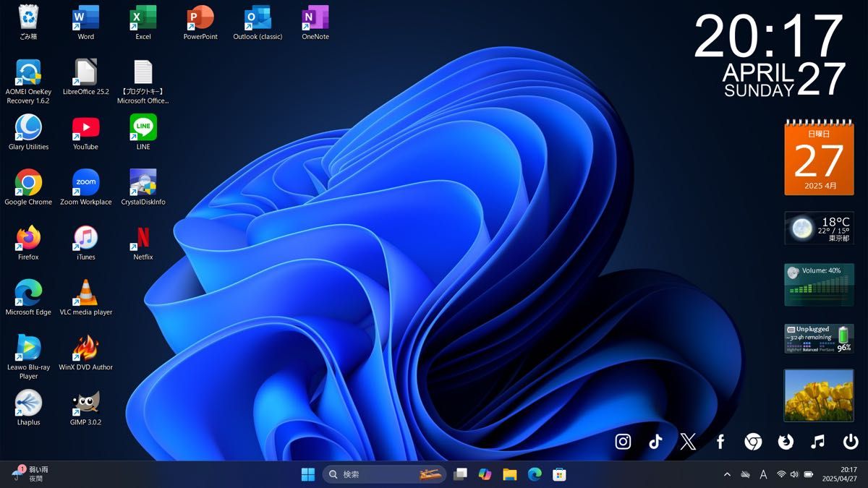Click the cloud sync tray icon
This screenshot has height=488, width=868.
pos(745,474)
